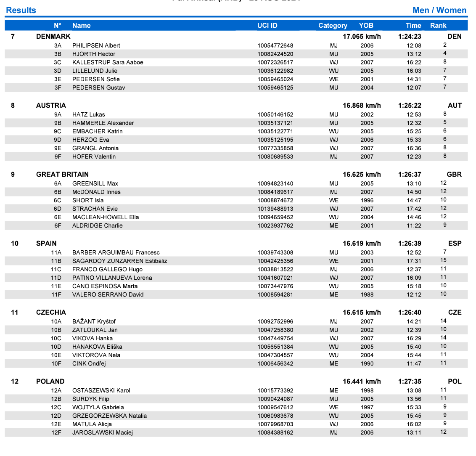Select rider VIKOVA Hanka
This screenshot has width=476, height=456.
pos(93,338)
